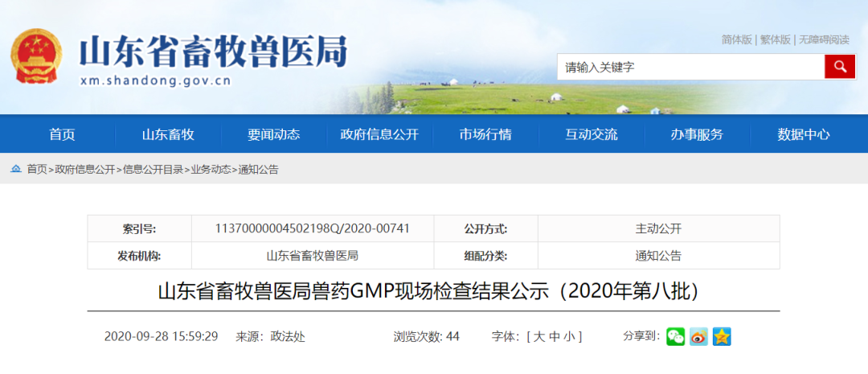Select index number 11370000004502198Q/2020-00741
The width and height of the screenshot is (868, 374).
[x=313, y=228]
